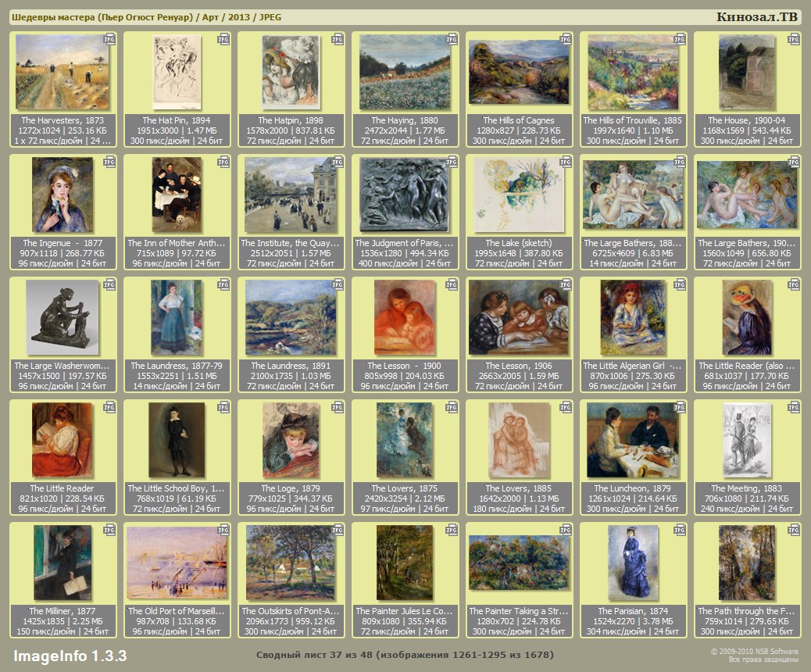Click the JPG badge on The Lovers, 1875
811x672 pixels.
click(452, 408)
